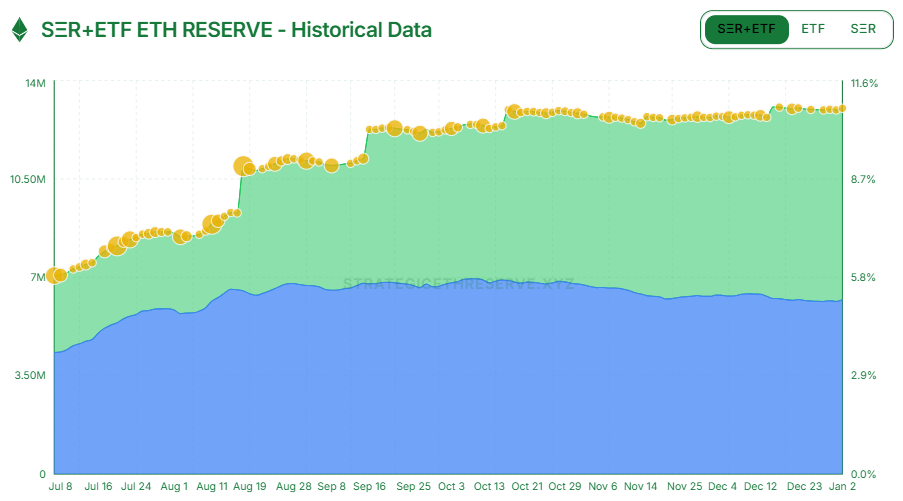Click the '5.8%' right axis label
This screenshot has height=501, width=903.
click(863, 277)
